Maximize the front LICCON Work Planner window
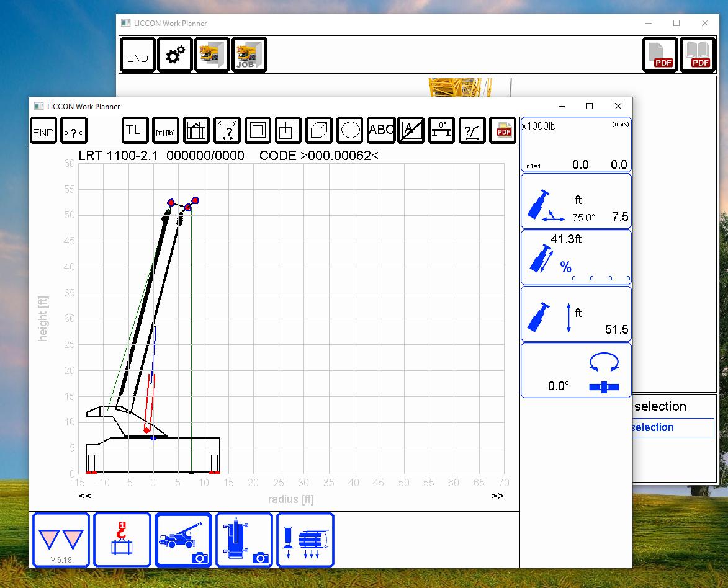The width and height of the screenshot is (728, 588). (590, 106)
